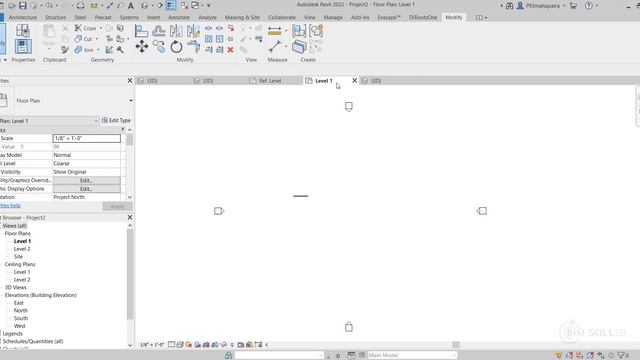Click the red Delete icon in Modify panel

click(x=230, y=50)
